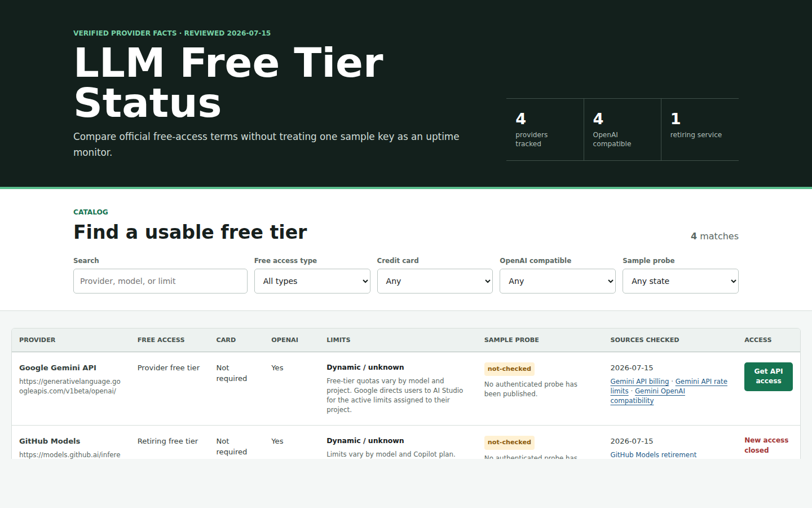Click the not-checked badge in GitHub Models row
Screen dimensions: 812x508
509,442
